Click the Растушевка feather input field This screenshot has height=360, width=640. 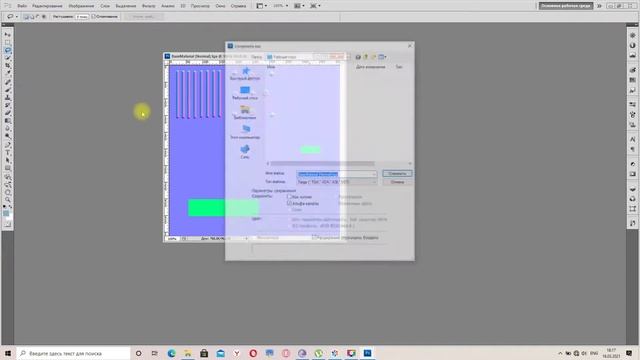coord(82,17)
